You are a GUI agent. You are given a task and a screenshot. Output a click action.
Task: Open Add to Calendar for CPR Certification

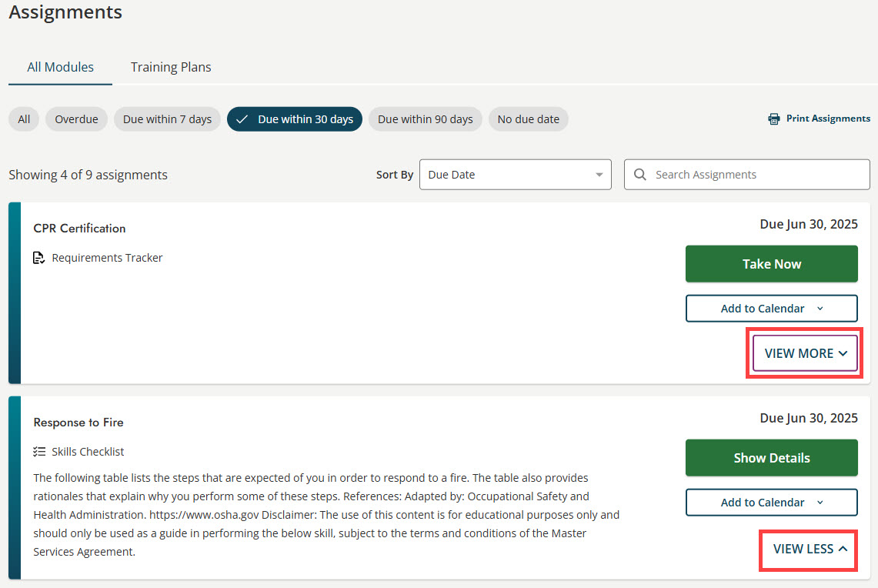(x=771, y=308)
